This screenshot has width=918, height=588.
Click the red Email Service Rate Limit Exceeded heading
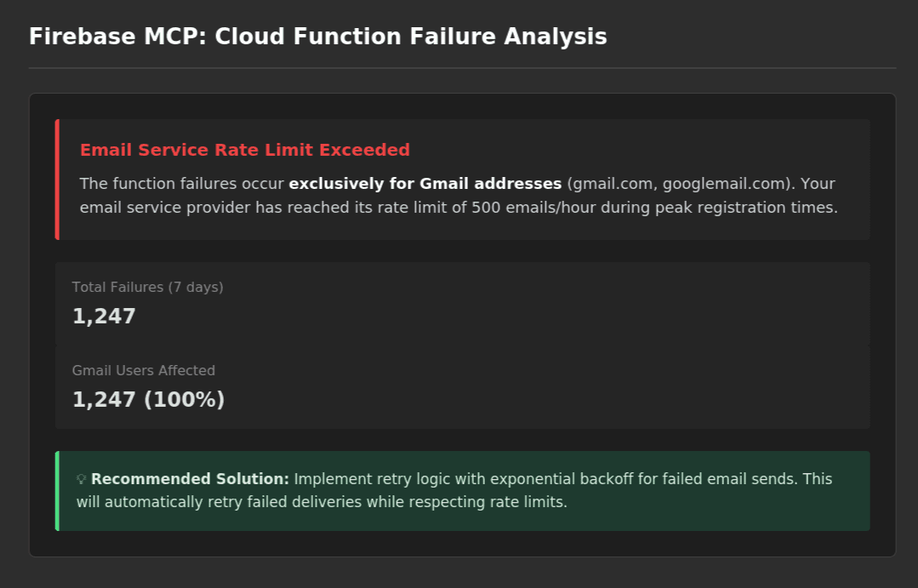245,150
